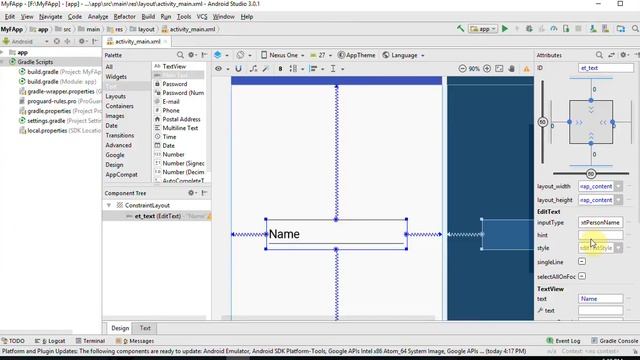640x360 pixels.
Task: Open Palette gear settings
Action: pos(191,55)
